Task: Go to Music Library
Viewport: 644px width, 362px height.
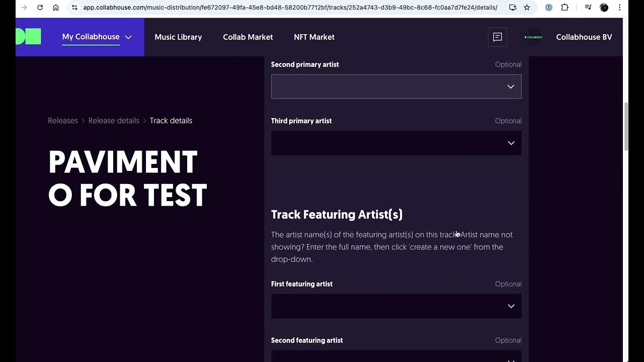Action: 178,37
